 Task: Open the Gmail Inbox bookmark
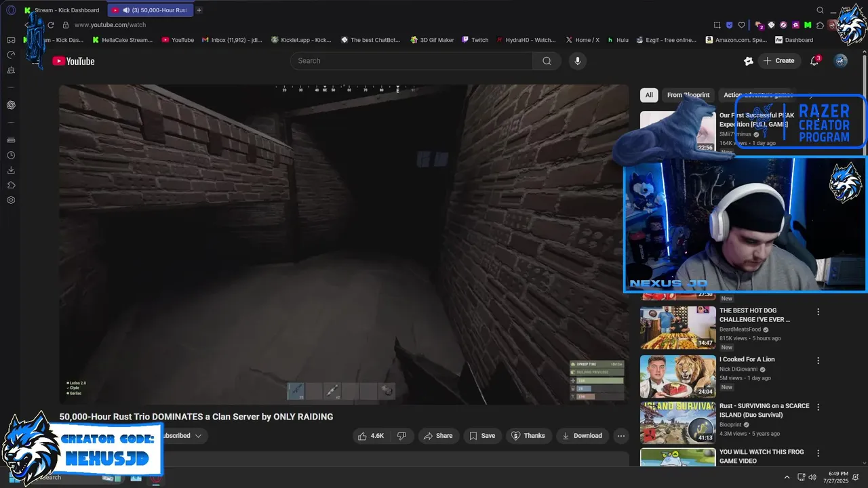click(x=232, y=40)
